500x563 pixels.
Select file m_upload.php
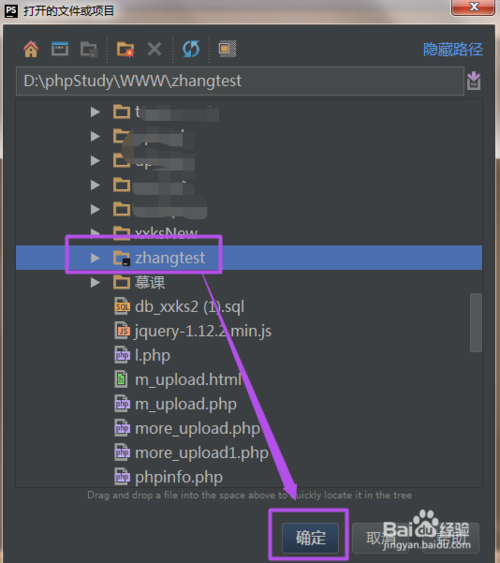click(186, 404)
